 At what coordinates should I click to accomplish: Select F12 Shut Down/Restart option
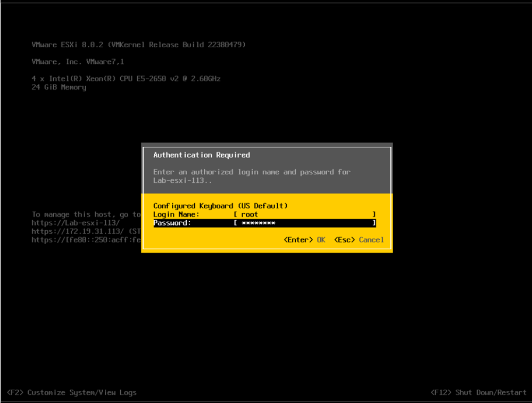478,392
